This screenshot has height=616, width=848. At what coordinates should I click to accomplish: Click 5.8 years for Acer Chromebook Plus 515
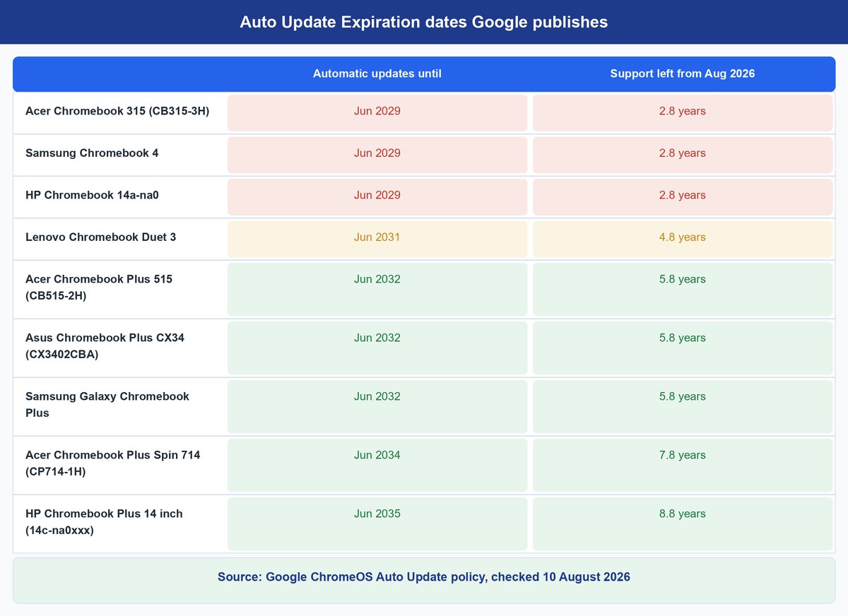(x=683, y=289)
